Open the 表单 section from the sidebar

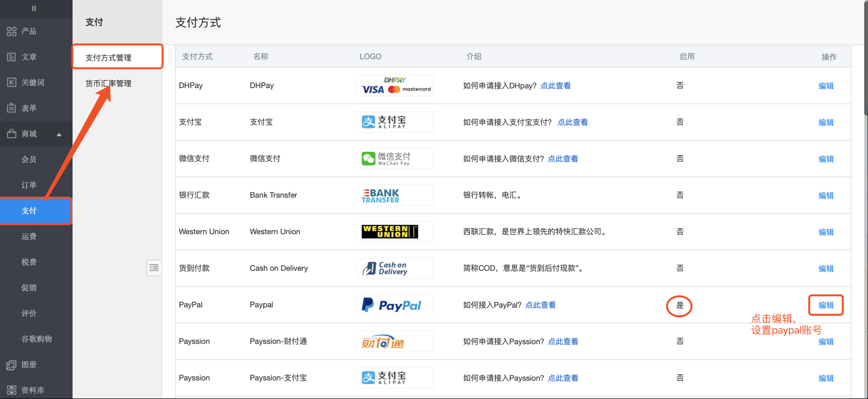[29, 108]
